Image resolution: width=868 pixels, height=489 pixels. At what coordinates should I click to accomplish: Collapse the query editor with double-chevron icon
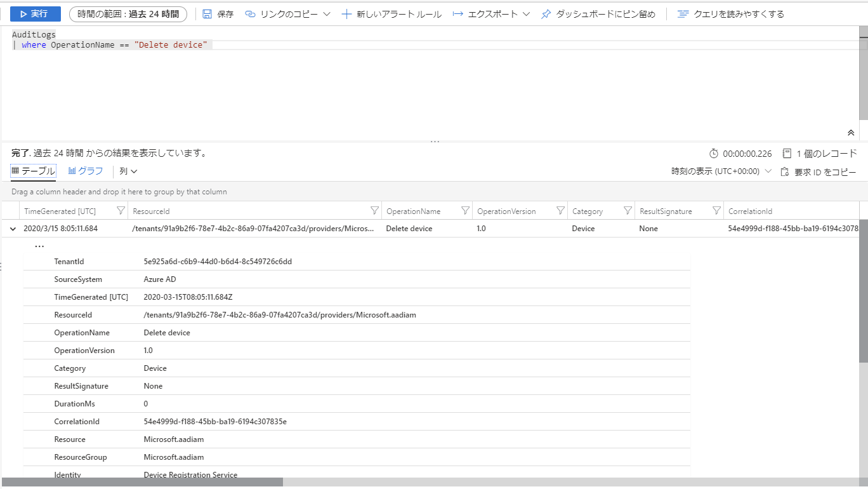[x=851, y=133]
